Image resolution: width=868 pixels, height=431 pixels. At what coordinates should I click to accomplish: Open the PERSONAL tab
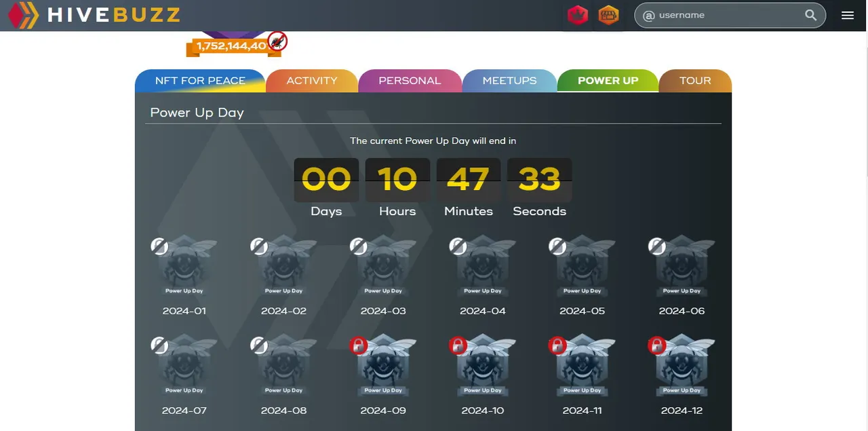(410, 80)
